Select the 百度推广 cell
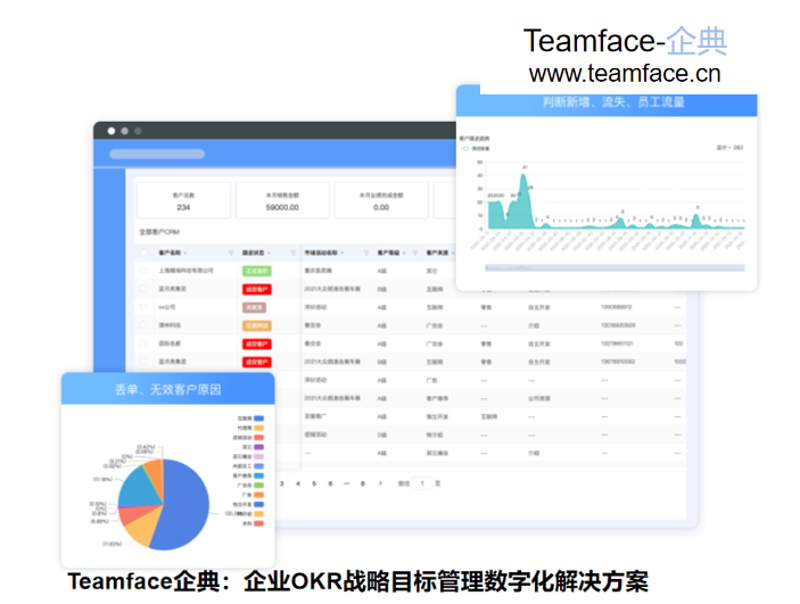Screen dimensions: 800x604 point(315,416)
